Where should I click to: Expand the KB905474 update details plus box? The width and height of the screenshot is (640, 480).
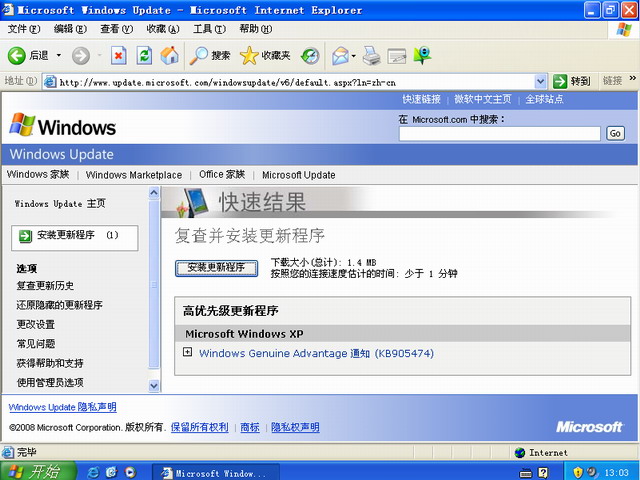pyautogui.click(x=187, y=352)
